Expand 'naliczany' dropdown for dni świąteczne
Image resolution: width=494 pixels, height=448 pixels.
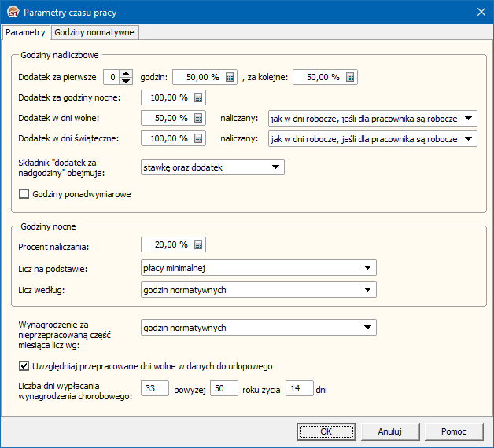tap(468, 139)
